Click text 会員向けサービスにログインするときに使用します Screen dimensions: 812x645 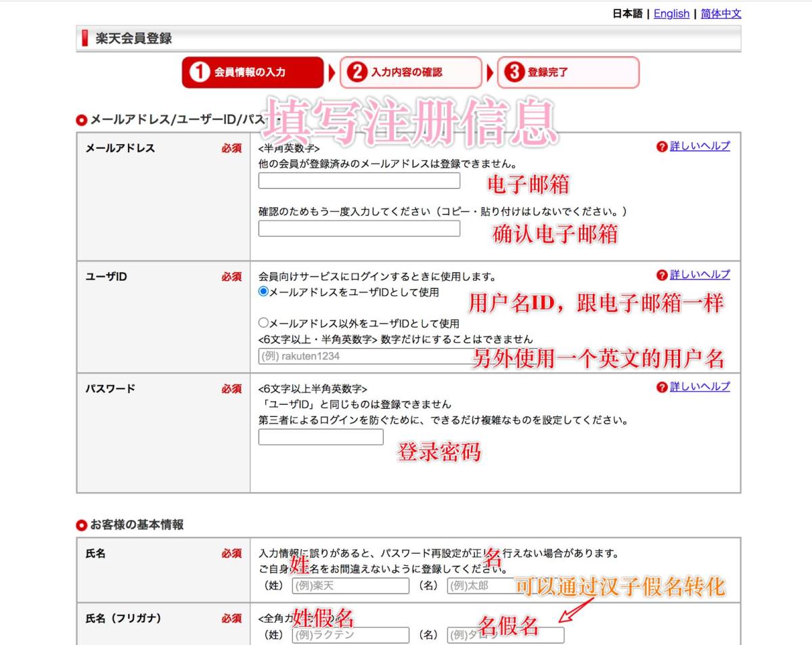[x=378, y=277]
